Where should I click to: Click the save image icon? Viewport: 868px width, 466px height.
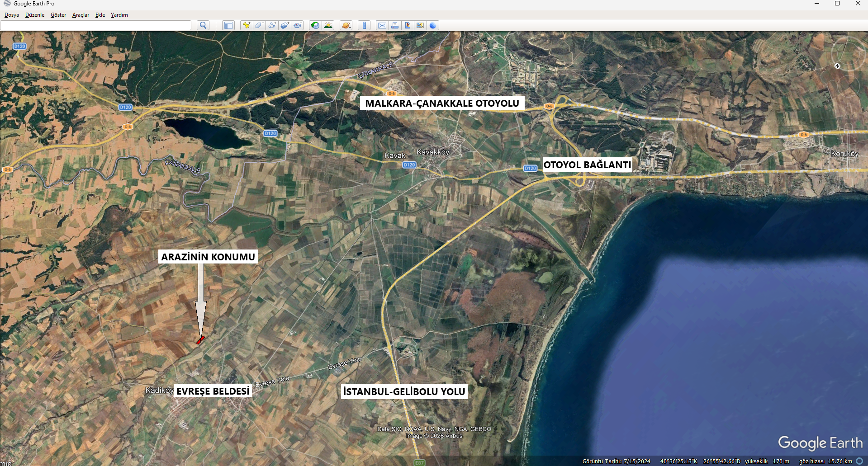point(408,25)
